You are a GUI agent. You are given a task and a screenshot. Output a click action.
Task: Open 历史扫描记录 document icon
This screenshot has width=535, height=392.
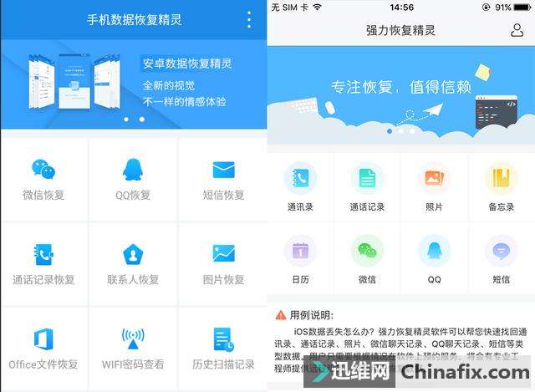click(223, 339)
